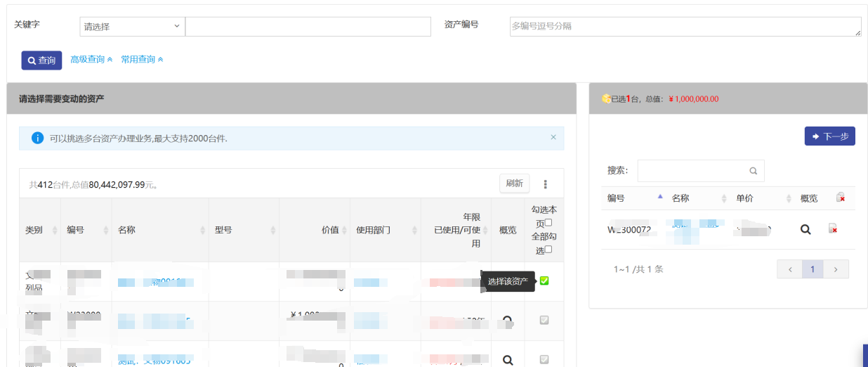Viewport: 868px width, 367px height.
Task: Close the blue info tip banner
Action: click(x=553, y=137)
